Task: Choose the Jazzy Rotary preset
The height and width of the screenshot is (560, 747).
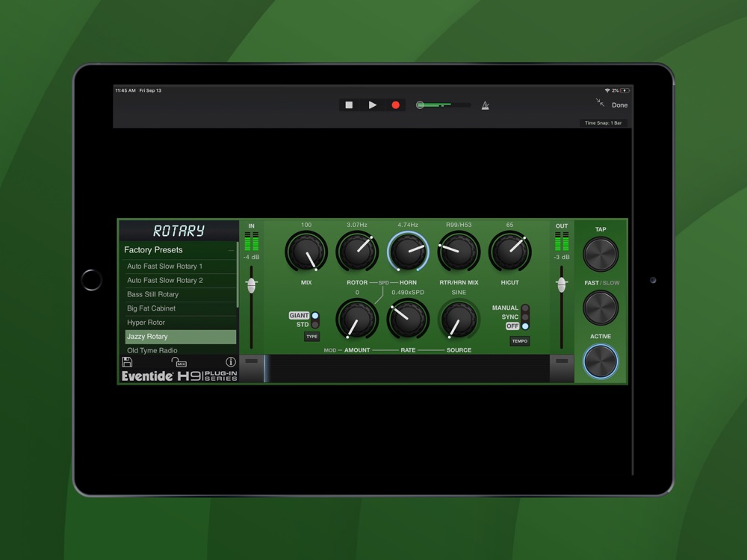Action: click(180, 337)
